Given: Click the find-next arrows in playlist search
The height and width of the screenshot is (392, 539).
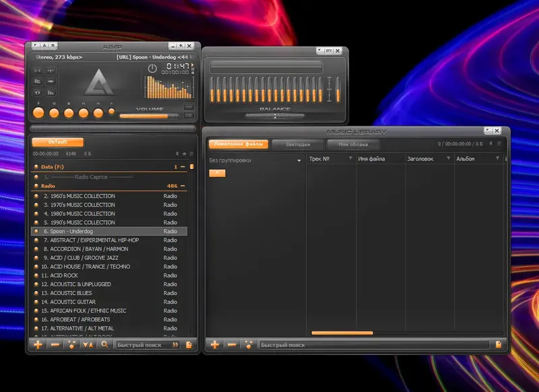Looking at the screenshot, I should tap(175, 345).
